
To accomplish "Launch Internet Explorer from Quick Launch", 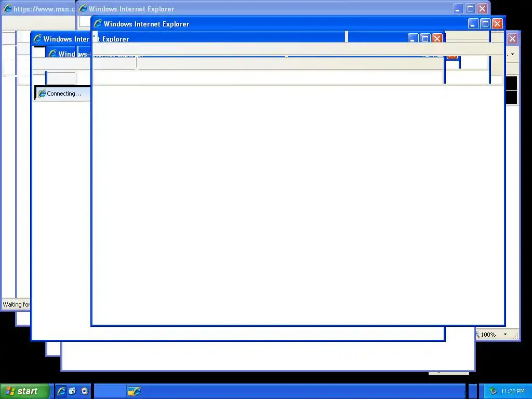I will [61, 391].
